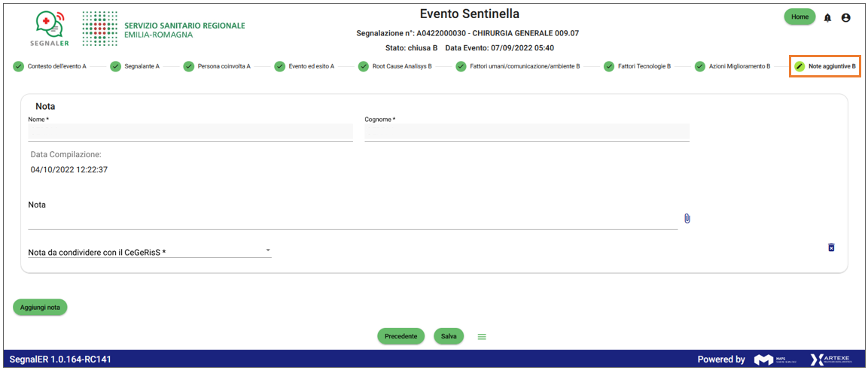Open the hamburger menu beside Salva
This screenshot has width=868, height=370.
click(x=482, y=336)
